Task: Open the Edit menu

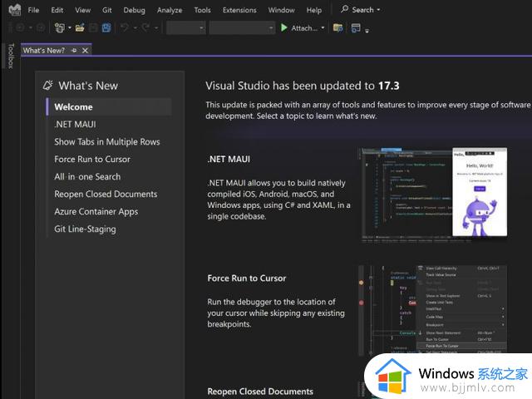Action: [x=57, y=10]
